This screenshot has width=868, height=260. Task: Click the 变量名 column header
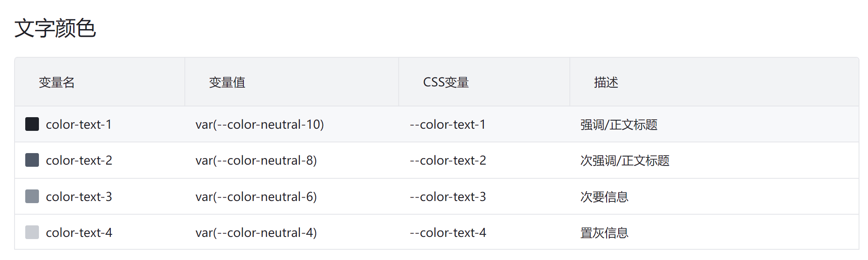pos(56,82)
